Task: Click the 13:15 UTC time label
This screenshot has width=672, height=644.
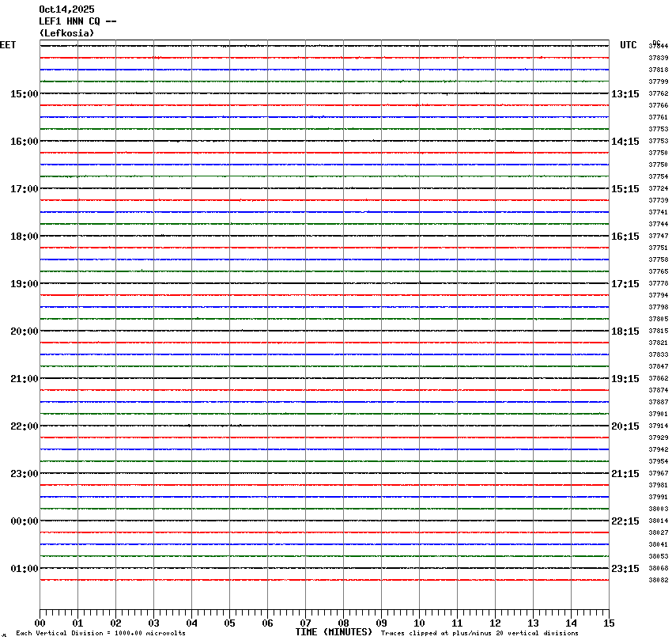Action: tap(625, 94)
